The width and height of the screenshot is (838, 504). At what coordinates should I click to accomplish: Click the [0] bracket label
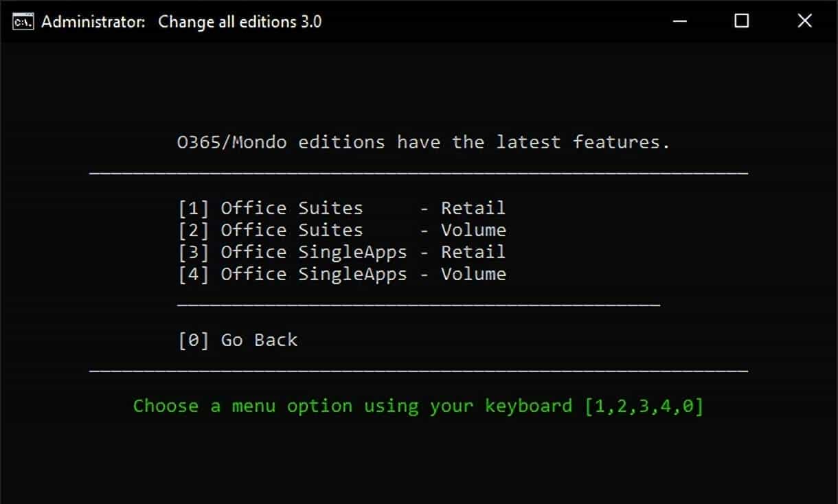pos(193,339)
